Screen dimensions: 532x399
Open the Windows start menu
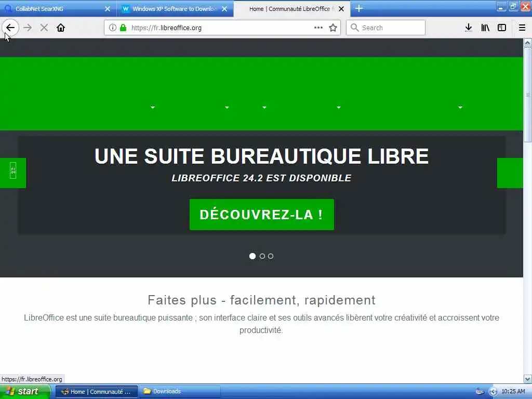(x=25, y=392)
